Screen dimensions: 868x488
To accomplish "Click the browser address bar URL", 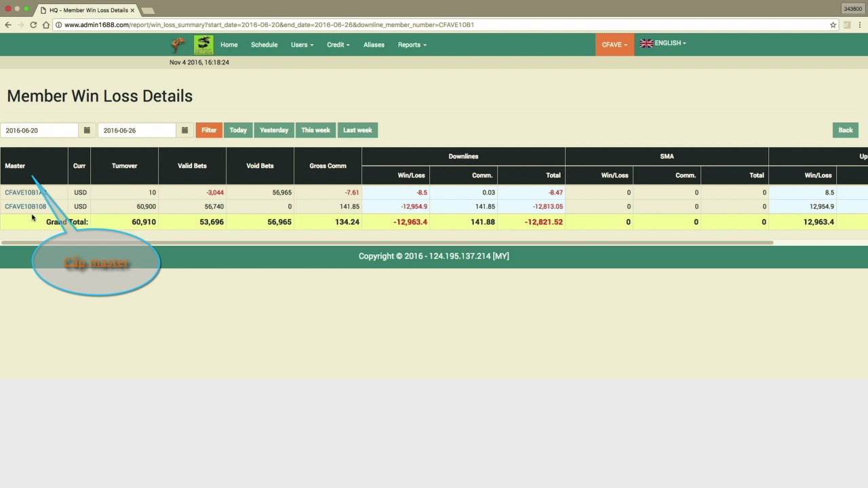I will 269,25.
